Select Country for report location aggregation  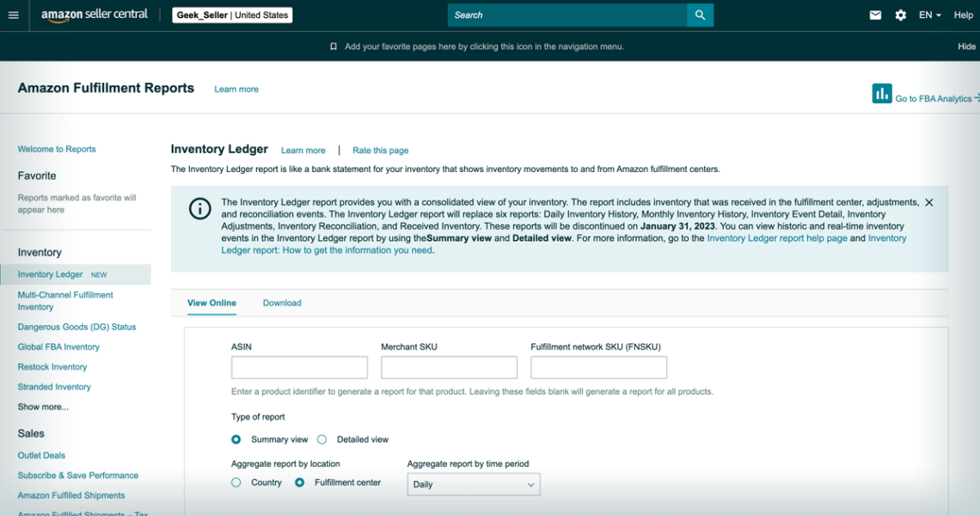236,482
